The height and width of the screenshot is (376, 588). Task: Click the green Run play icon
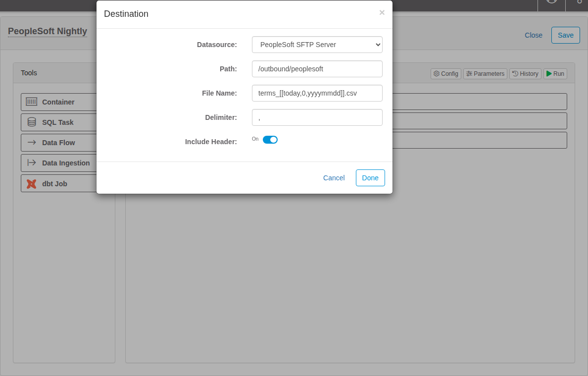click(x=549, y=73)
